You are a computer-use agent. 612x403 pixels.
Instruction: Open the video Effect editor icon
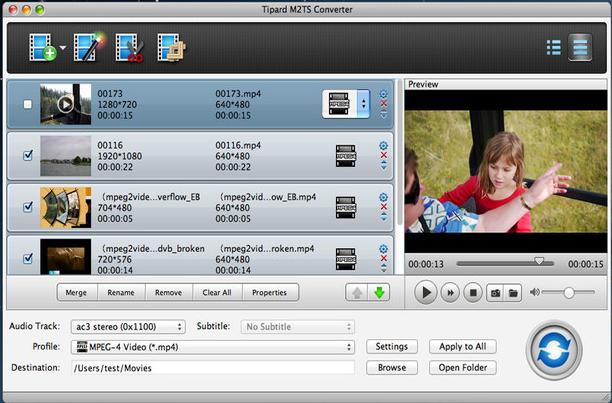tap(90, 47)
